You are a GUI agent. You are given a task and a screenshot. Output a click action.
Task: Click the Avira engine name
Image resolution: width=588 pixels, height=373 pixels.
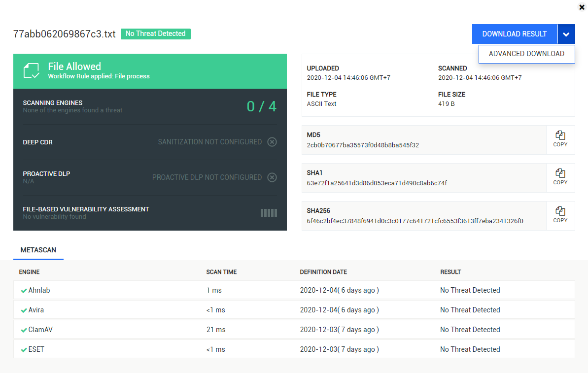[36, 310]
